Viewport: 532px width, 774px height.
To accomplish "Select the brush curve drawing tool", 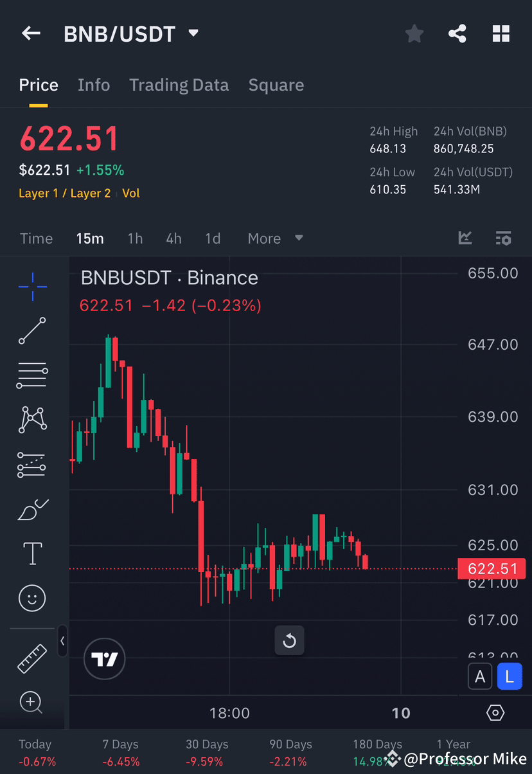I will [x=31, y=509].
